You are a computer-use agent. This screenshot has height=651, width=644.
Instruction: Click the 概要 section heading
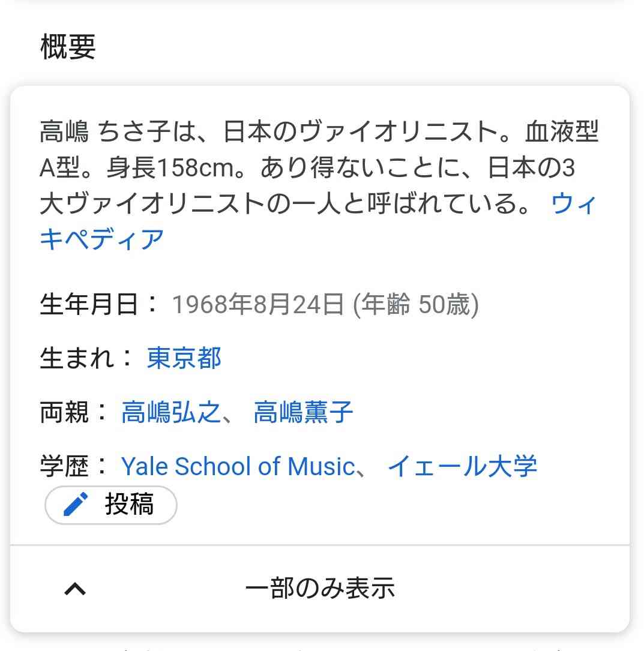pos(68,47)
